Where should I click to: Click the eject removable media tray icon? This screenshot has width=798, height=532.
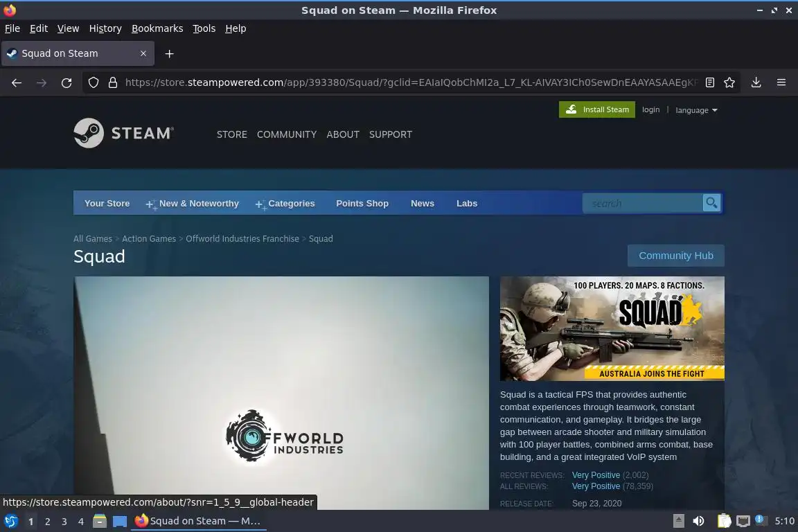(679, 521)
